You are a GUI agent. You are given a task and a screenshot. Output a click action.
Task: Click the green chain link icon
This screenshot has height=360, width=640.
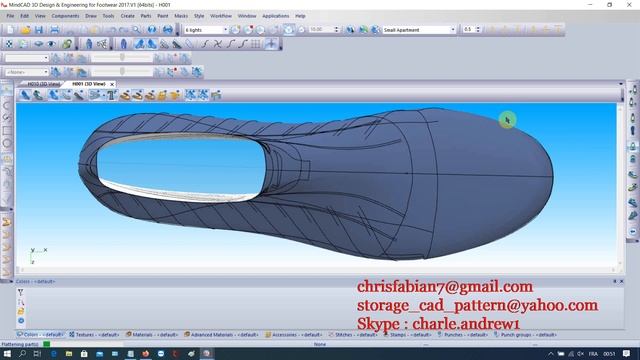coord(67,44)
